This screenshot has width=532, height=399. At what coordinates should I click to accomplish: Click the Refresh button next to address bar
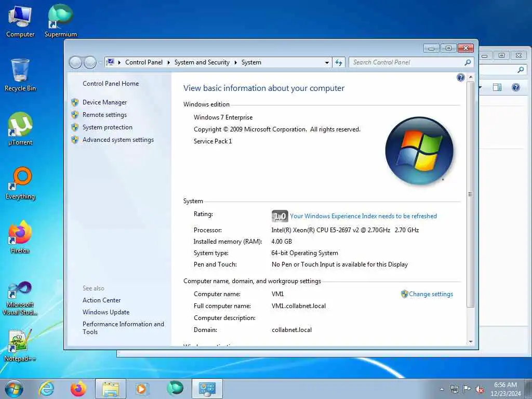(x=339, y=62)
